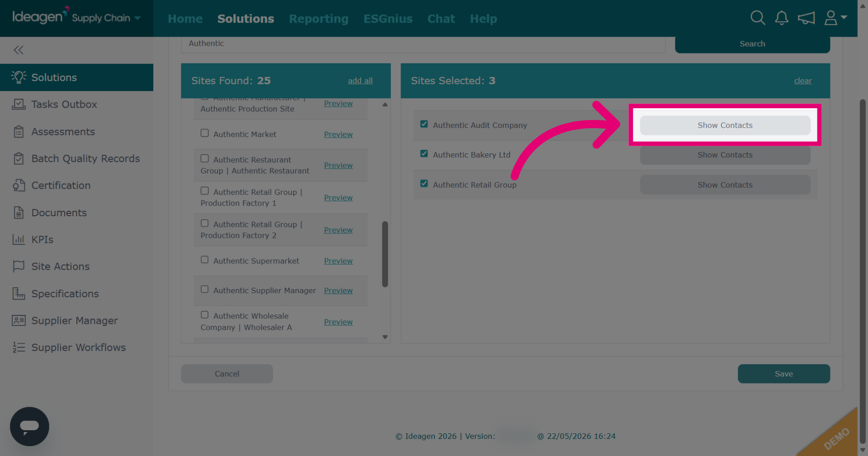
Task: Click the Site Actions flag icon
Action: tap(19, 266)
